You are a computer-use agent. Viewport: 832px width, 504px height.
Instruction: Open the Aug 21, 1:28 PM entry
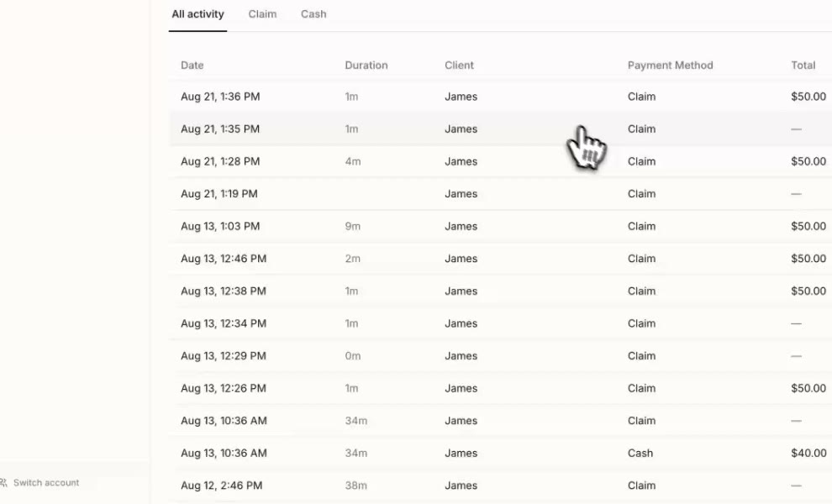(x=500, y=161)
